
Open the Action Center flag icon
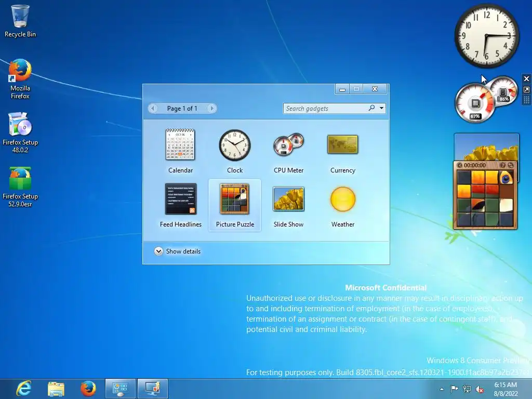click(x=454, y=389)
